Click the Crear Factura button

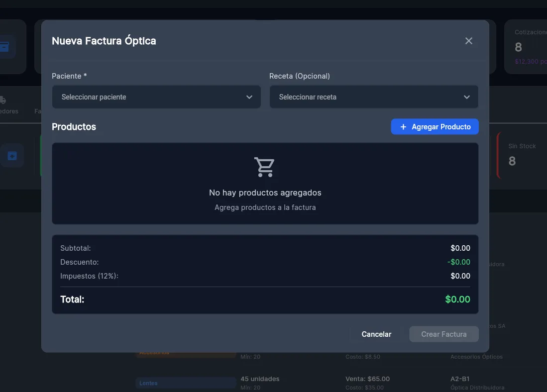(x=444, y=334)
